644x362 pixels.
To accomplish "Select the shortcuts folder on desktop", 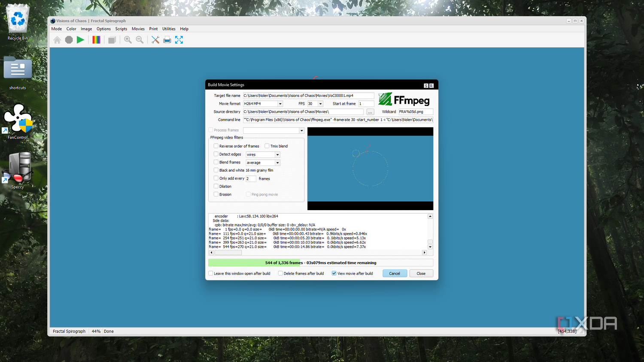I will [x=18, y=73].
